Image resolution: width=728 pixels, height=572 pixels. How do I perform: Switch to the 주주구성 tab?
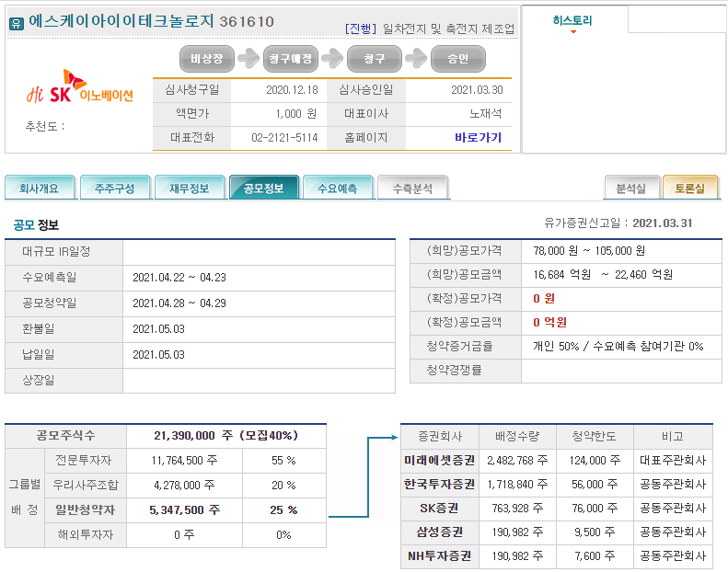115,188
